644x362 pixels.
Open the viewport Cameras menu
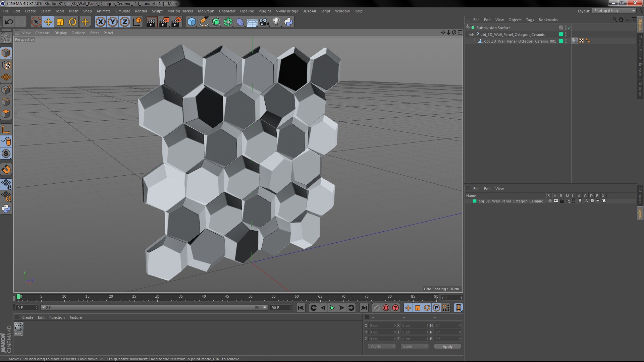[42, 33]
